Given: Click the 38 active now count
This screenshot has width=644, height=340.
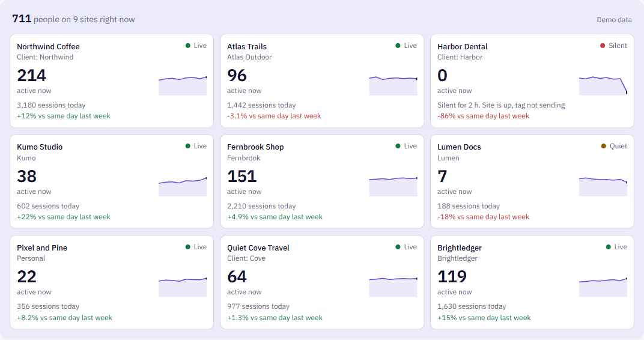Looking at the screenshot, I should coord(26,176).
